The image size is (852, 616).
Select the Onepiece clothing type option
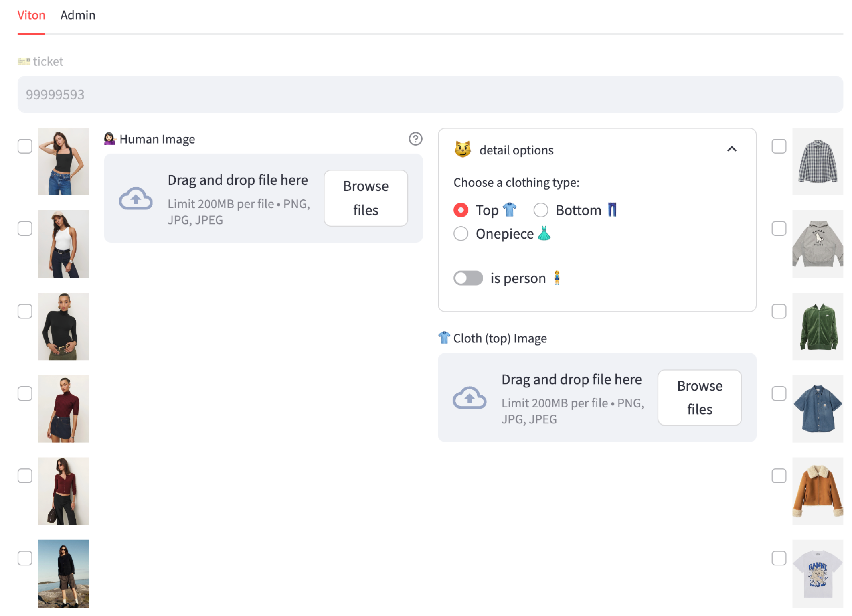[461, 234]
